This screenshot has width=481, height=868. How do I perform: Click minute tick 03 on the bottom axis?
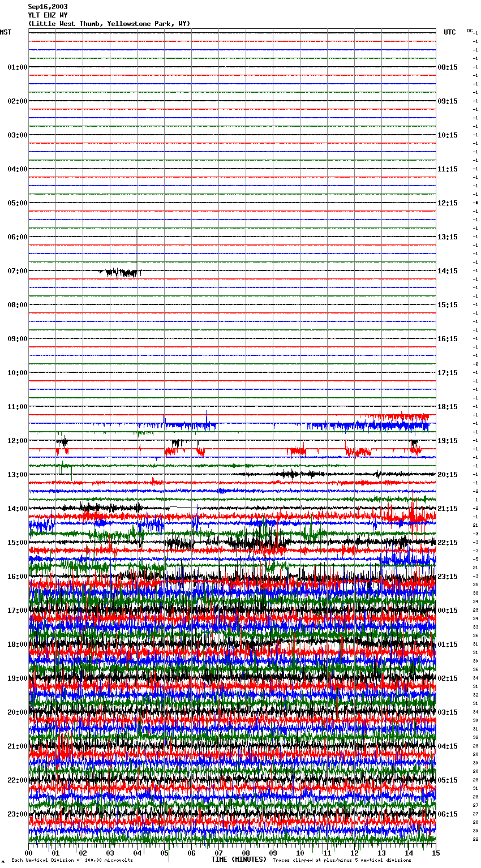[110, 853]
